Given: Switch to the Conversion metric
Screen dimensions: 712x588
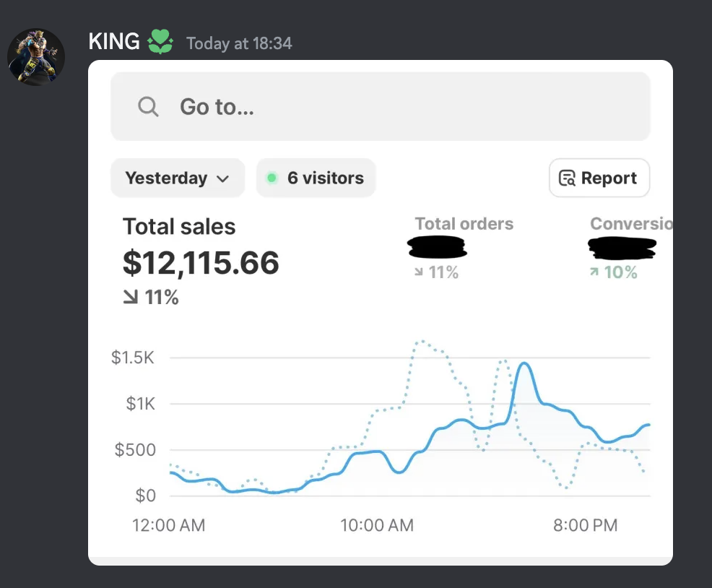Looking at the screenshot, I should click(x=630, y=224).
